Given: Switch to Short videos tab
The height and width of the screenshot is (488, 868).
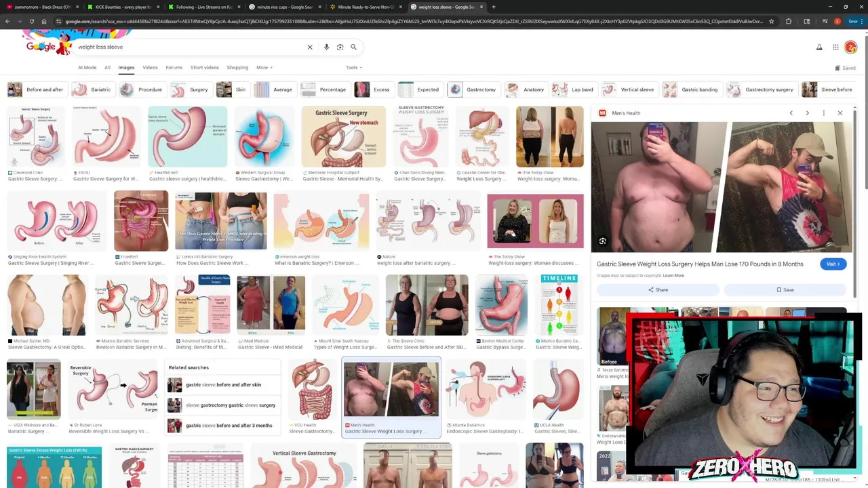Looking at the screenshot, I should point(205,68).
